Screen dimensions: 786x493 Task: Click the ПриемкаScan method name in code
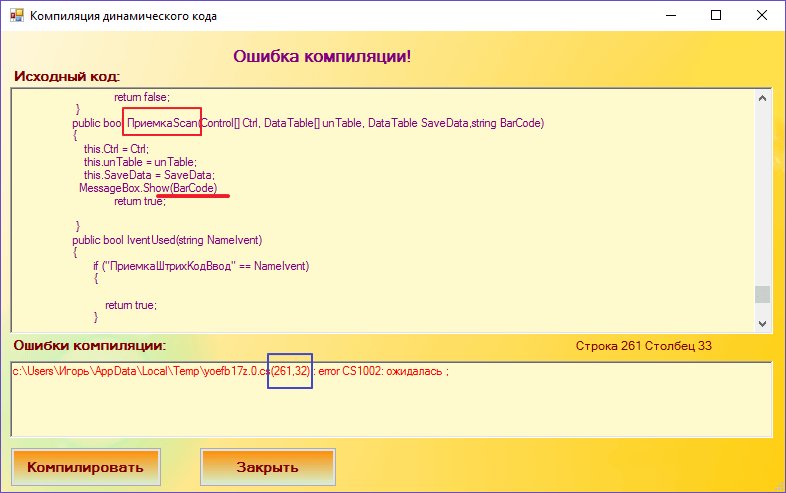click(x=161, y=123)
